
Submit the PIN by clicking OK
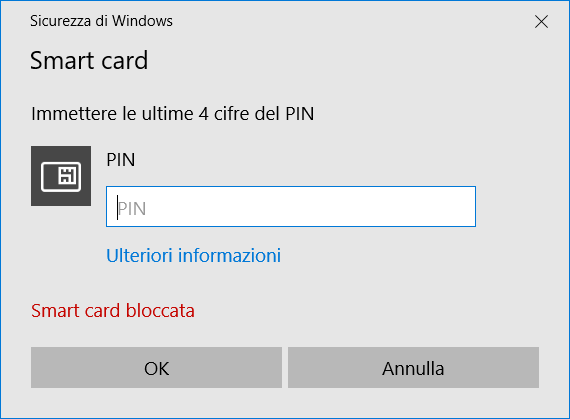click(156, 367)
